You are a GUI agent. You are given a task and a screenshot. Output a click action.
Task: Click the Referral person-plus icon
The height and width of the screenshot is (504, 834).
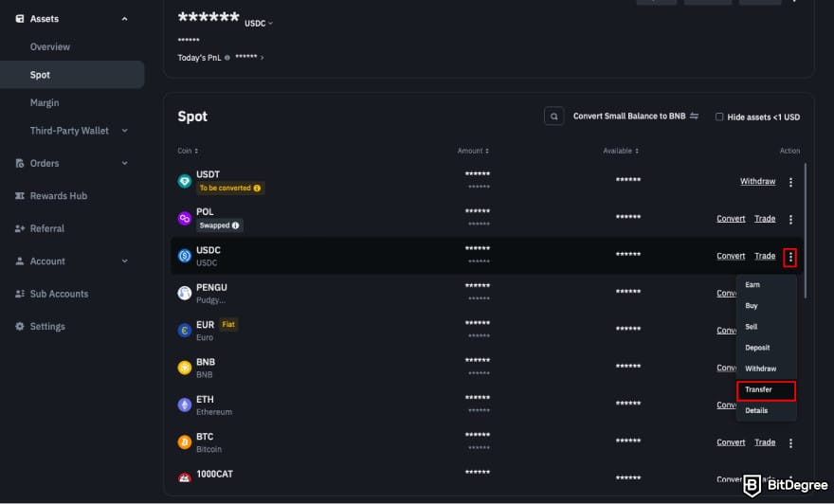(20, 228)
